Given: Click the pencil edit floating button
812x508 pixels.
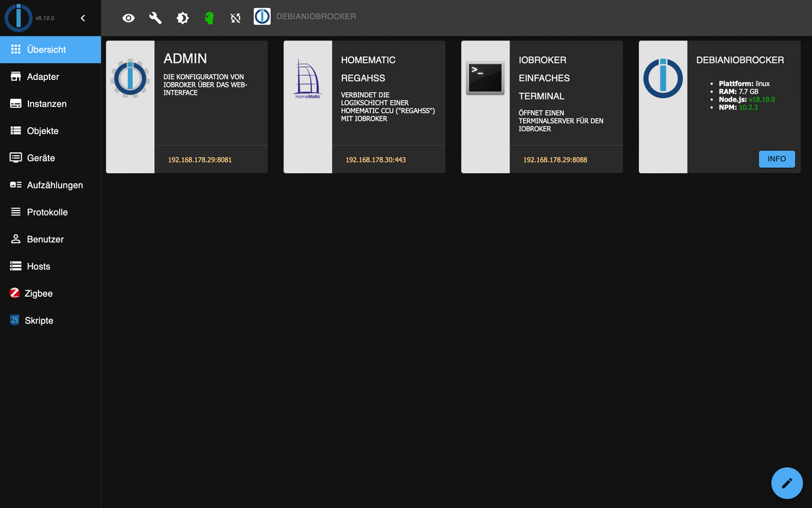Looking at the screenshot, I should point(787,483).
